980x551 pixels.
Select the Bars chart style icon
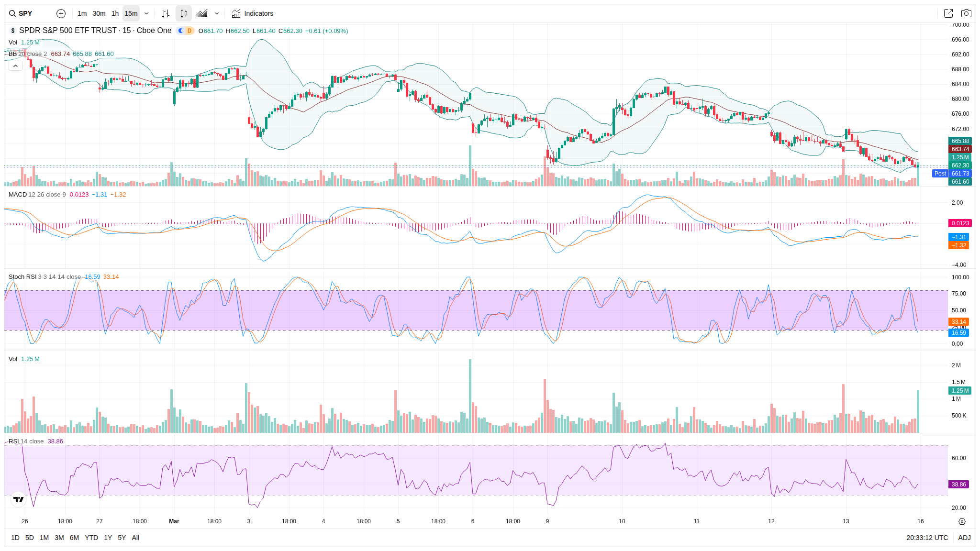[166, 13]
